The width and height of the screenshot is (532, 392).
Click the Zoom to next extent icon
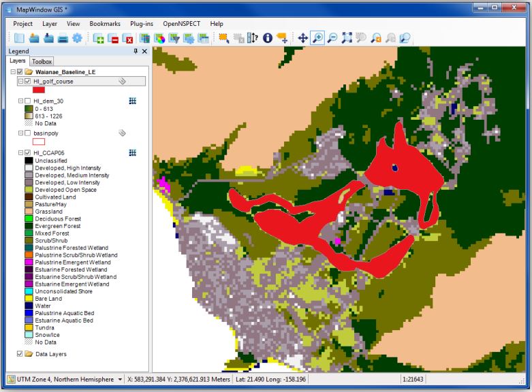point(390,38)
